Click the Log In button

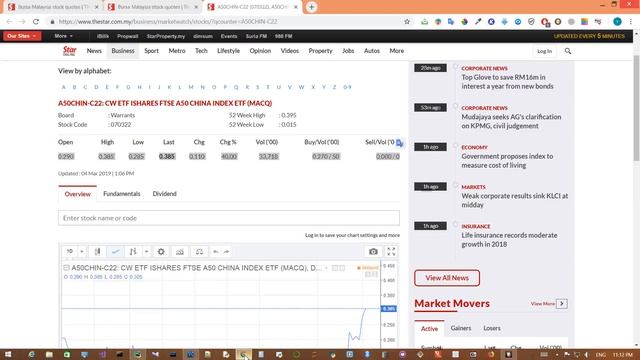[544, 51]
